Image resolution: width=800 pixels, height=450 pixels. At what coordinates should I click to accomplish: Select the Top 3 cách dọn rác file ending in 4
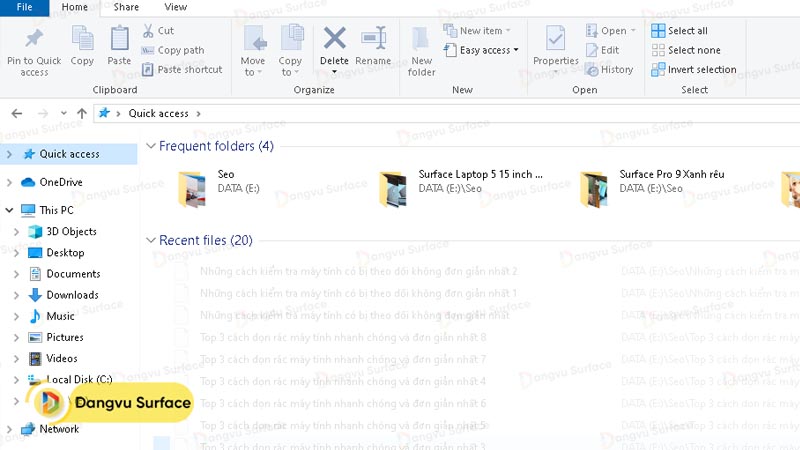click(x=343, y=381)
